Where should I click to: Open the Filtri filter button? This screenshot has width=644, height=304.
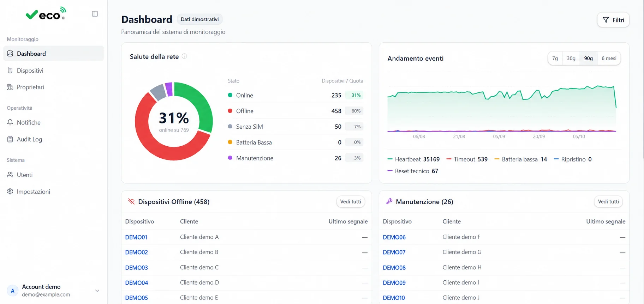[x=613, y=20]
